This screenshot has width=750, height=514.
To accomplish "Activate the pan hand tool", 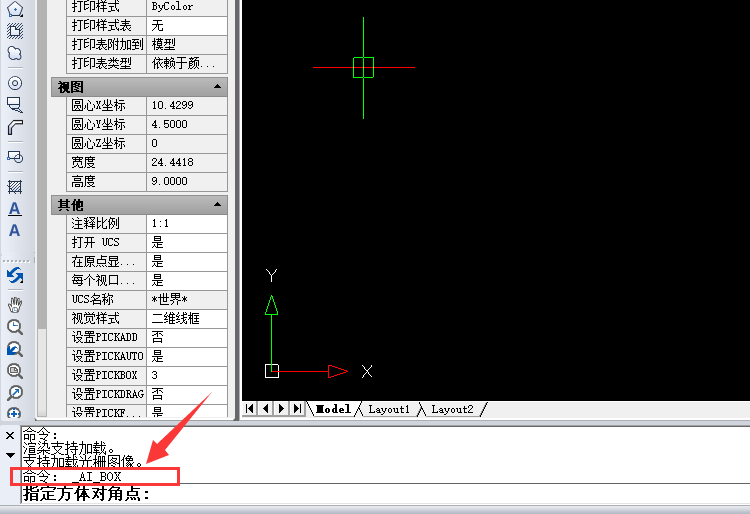I will pos(15,305).
